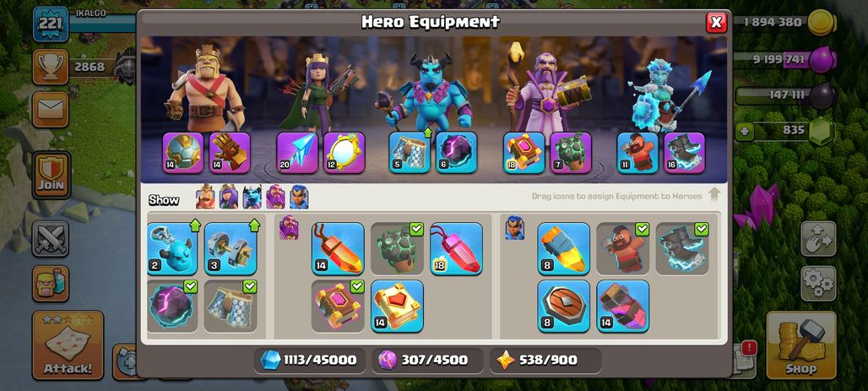Viewport: 868px width, 391px height.
Task: Tap the Barbarian King's level 14 gauntlet
Action: click(230, 152)
